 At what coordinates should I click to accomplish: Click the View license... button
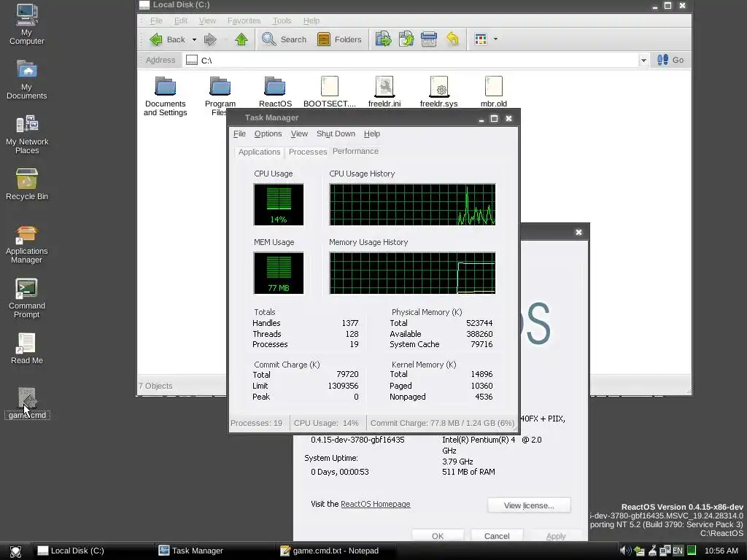(529, 505)
